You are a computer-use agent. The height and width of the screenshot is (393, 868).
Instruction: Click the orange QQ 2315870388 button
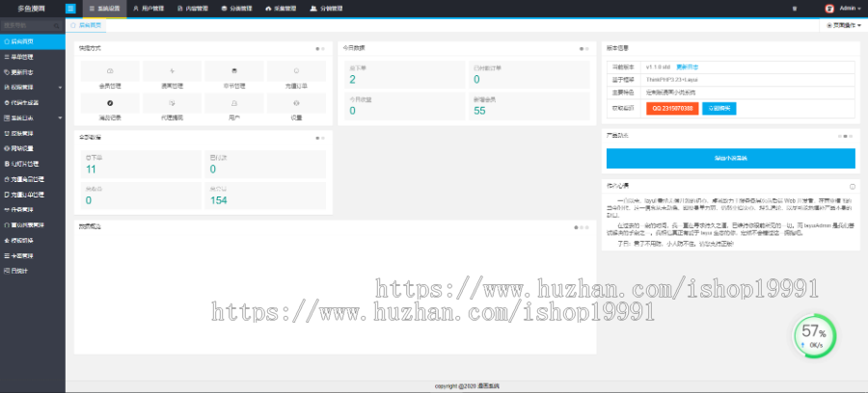coord(672,108)
